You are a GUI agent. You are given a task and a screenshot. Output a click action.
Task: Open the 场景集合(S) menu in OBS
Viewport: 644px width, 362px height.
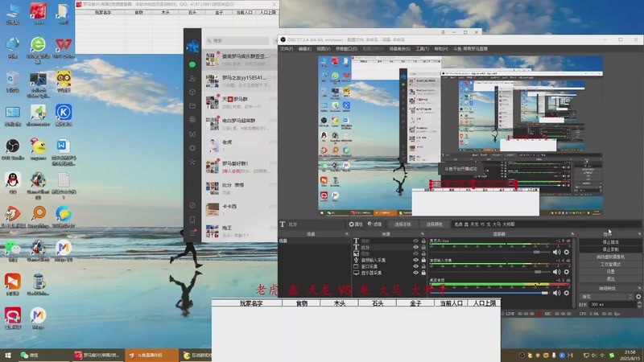coord(399,49)
